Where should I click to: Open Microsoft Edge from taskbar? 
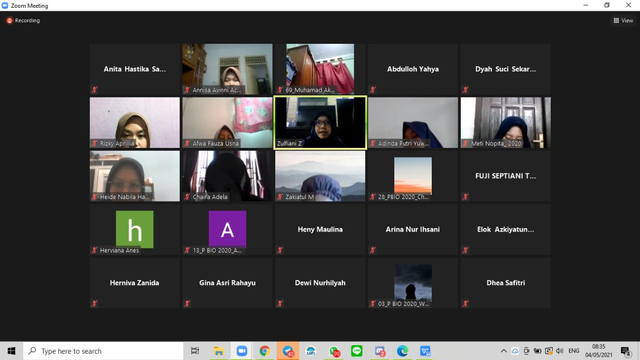(402, 351)
